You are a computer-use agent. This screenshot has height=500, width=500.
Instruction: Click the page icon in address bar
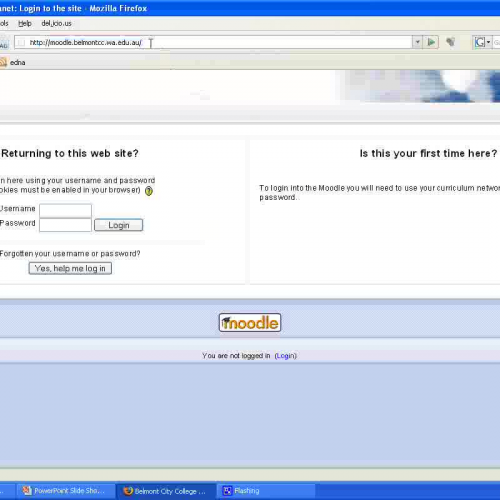[x=22, y=42]
